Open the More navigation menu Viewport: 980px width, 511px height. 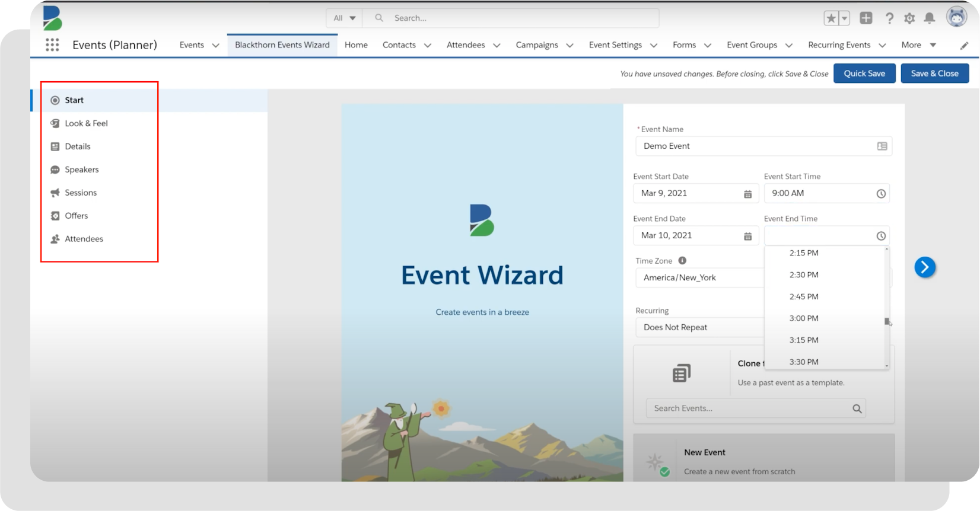coord(918,45)
